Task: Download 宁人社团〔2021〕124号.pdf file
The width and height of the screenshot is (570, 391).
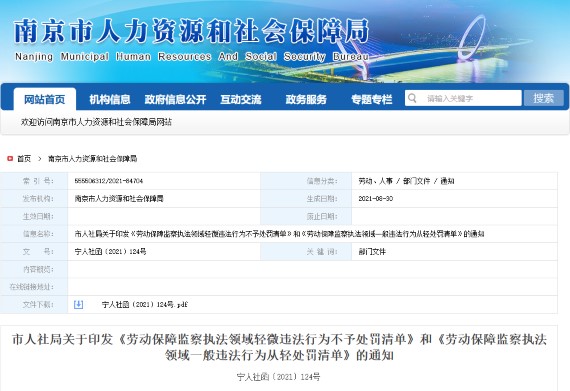Action: click(145, 305)
